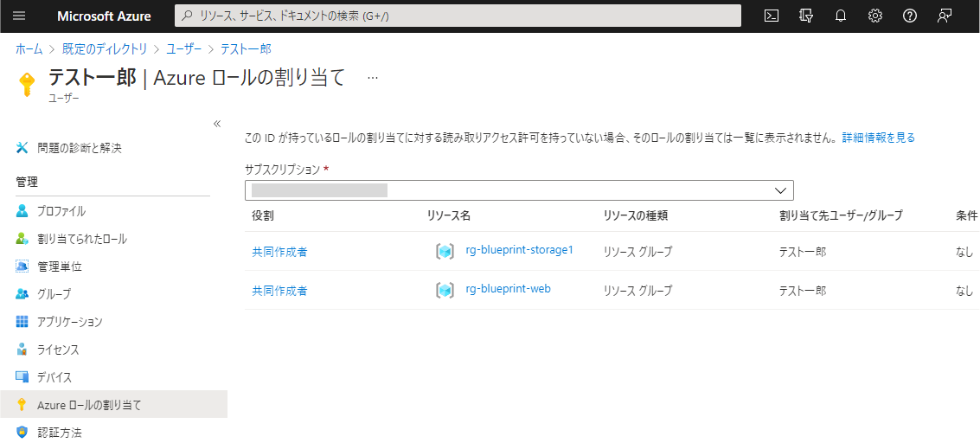980x443 pixels.
Task: Open 共同作成者 role for rg-blueprint-storage1
Action: coord(279,252)
